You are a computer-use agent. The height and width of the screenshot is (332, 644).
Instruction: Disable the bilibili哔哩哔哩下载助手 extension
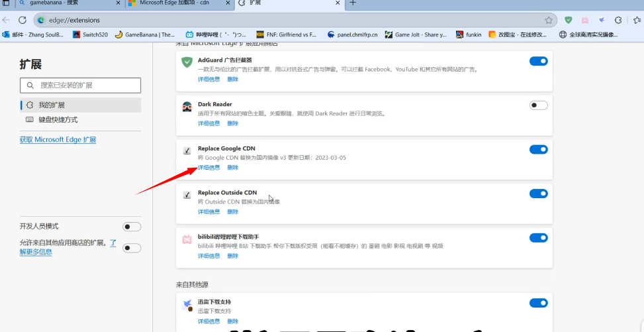coord(539,237)
